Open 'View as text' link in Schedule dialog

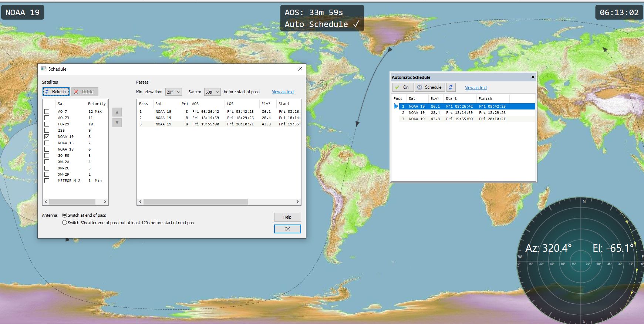(x=283, y=92)
